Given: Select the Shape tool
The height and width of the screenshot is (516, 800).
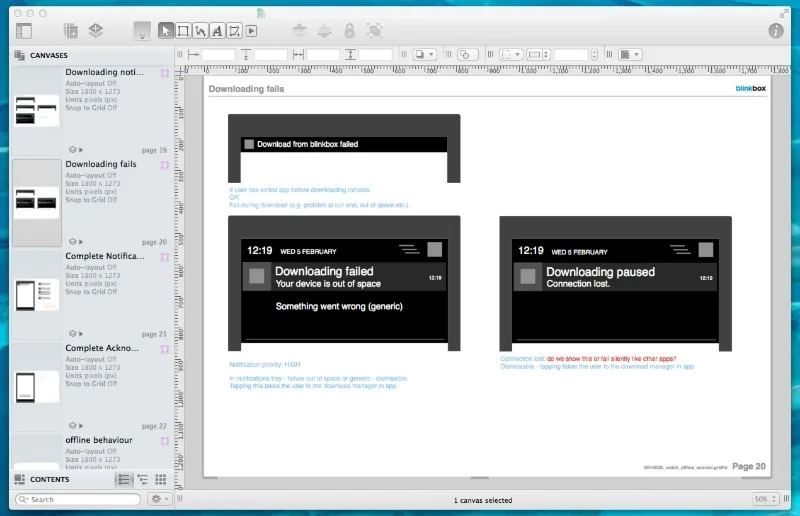Looking at the screenshot, I should click(x=183, y=31).
